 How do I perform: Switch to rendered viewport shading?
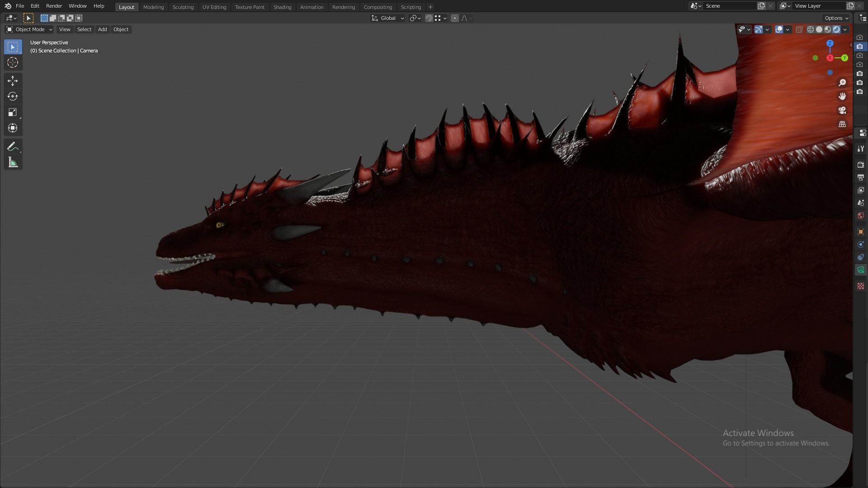(x=836, y=29)
